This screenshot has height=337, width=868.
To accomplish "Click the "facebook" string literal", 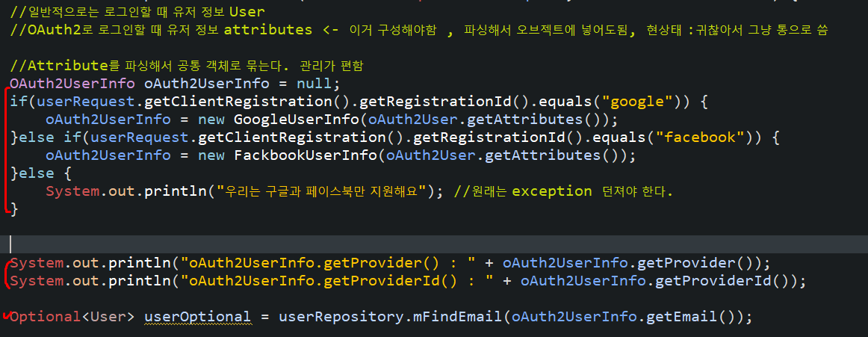I will 698,137.
